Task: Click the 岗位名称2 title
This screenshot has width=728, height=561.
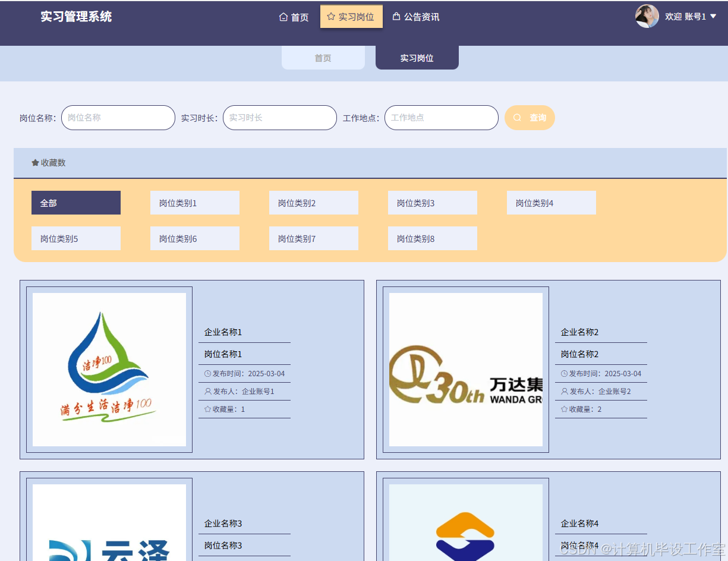Action: click(x=580, y=354)
